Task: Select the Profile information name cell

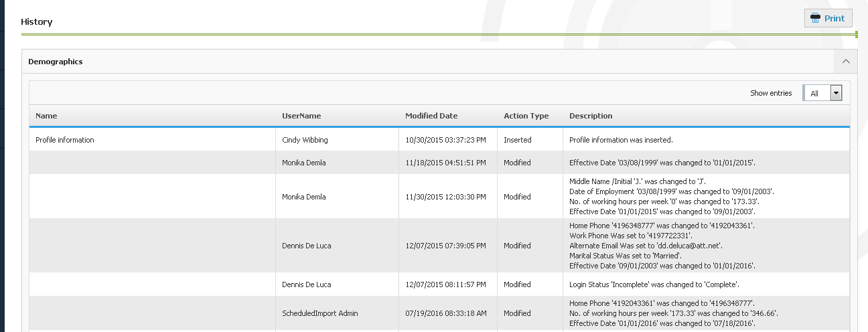Action: (x=65, y=140)
